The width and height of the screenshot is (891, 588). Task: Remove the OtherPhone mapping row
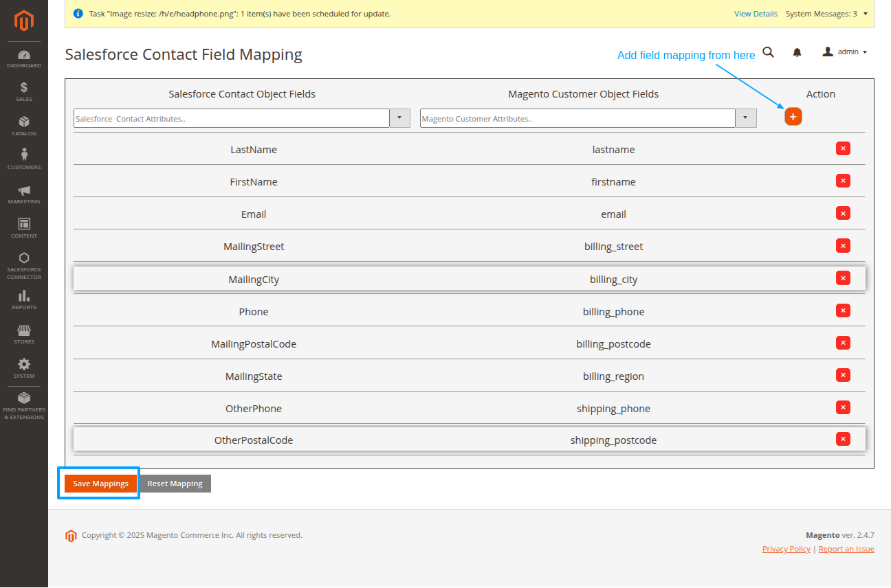[843, 407]
